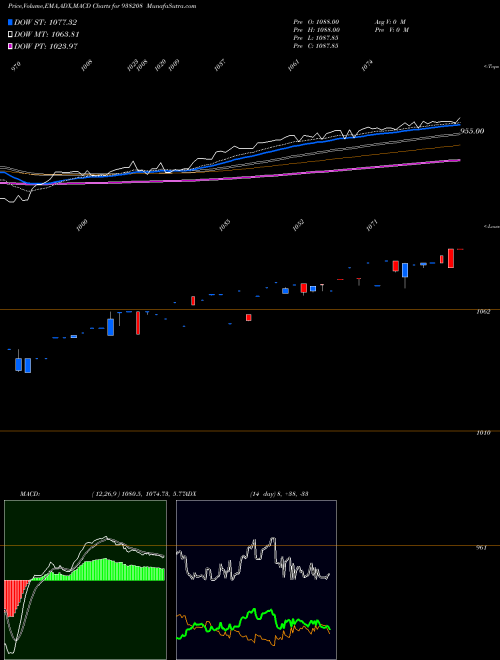Click the Pre C: 1087.85 value
The width and height of the screenshot is (500, 660).
pos(316,46)
